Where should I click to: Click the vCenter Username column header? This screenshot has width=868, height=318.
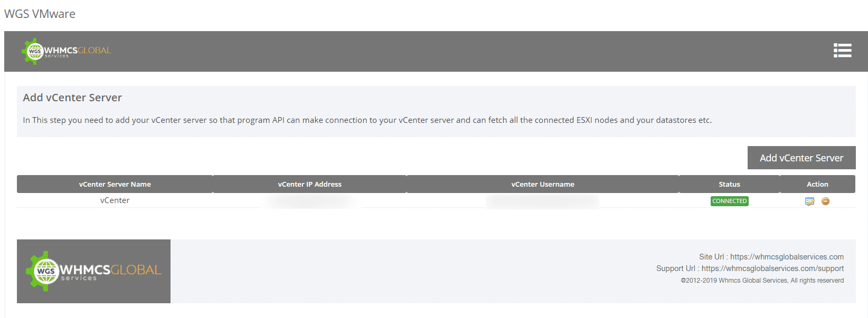coord(542,184)
